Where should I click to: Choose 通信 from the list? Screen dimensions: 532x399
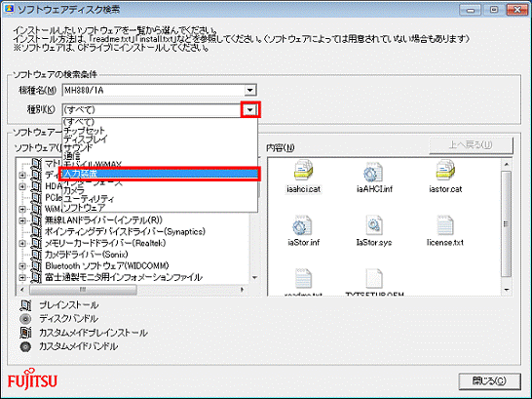click(x=160, y=156)
